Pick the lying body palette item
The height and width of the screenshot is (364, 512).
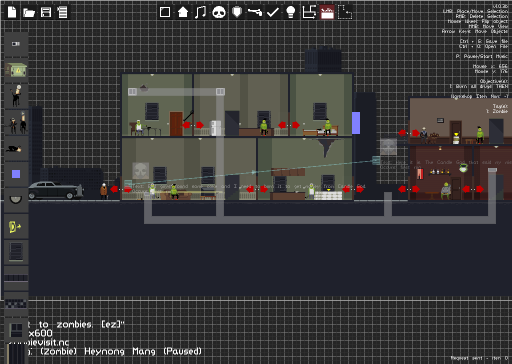coord(15,149)
